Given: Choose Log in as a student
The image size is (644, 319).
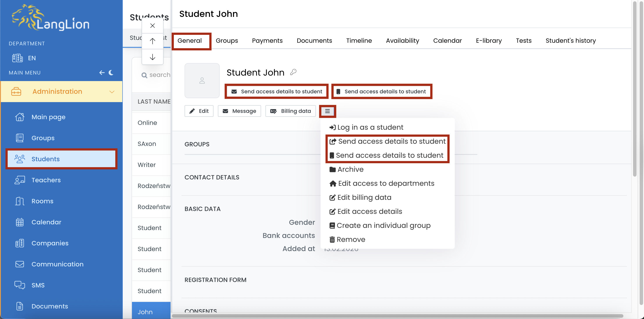Looking at the screenshot, I should pyautogui.click(x=370, y=127).
